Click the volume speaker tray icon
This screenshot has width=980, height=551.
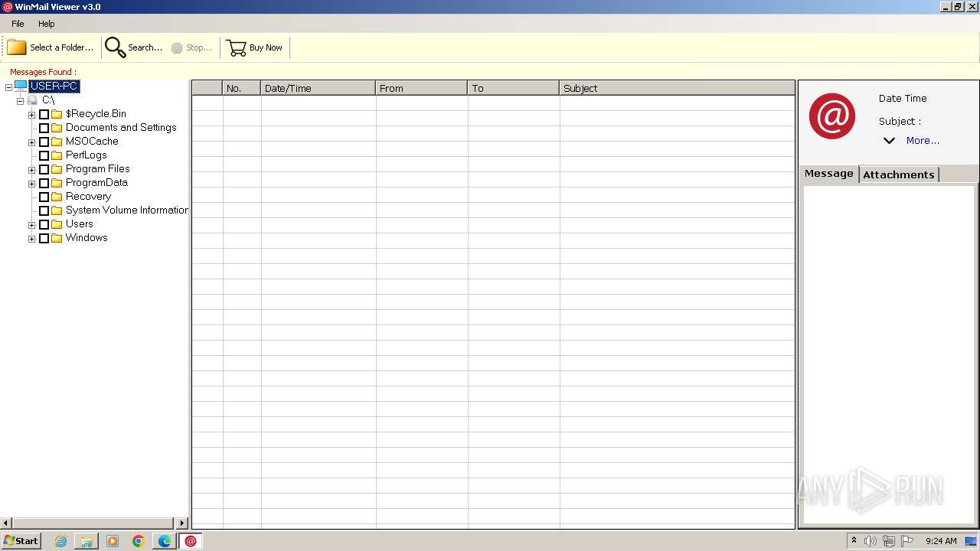(871, 541)
